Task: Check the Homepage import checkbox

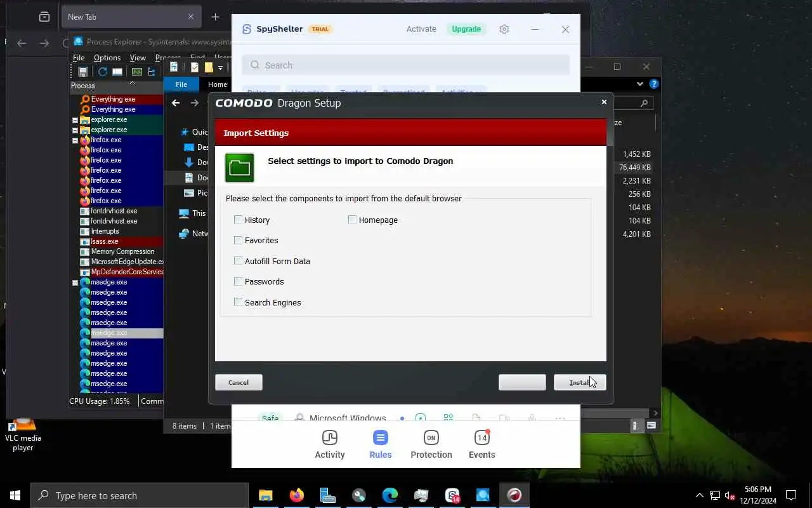Action: pyautogui.click(x=352, y=220)
